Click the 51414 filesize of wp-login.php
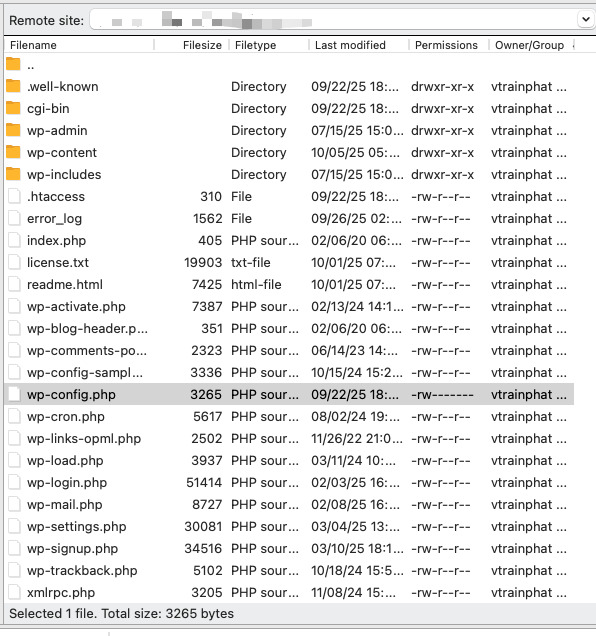The image size is (596, 636). coord(204,483)
